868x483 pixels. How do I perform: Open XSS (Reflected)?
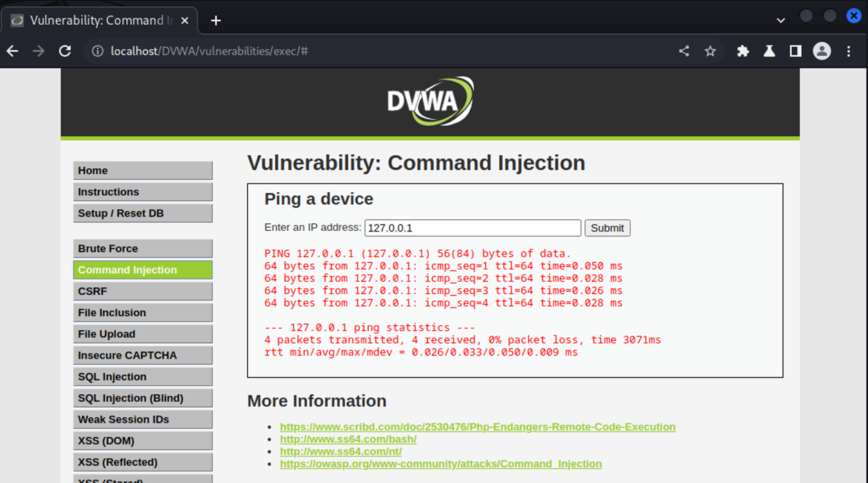pos(143,462)
